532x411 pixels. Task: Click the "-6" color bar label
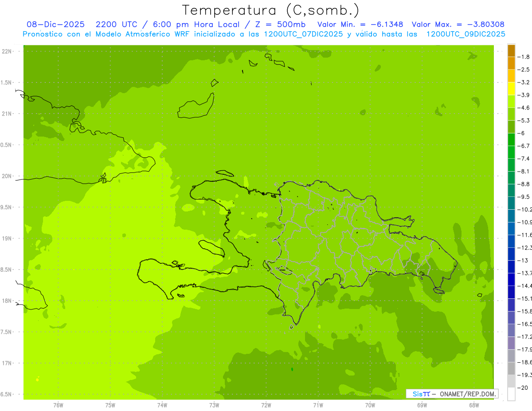[x=522, y=133]
